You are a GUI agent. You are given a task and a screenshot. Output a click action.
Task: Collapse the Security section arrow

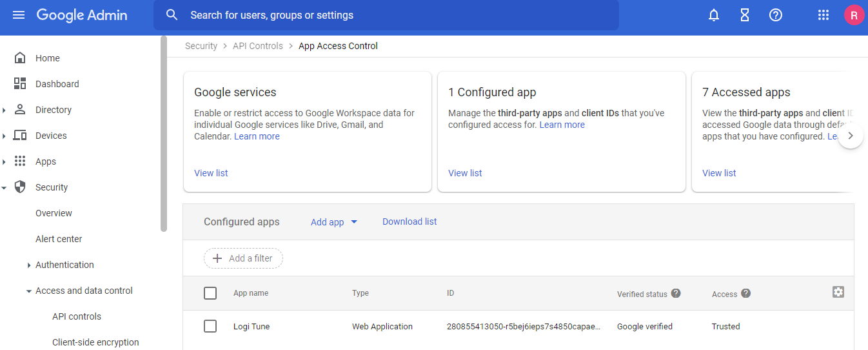coord(4,187)
